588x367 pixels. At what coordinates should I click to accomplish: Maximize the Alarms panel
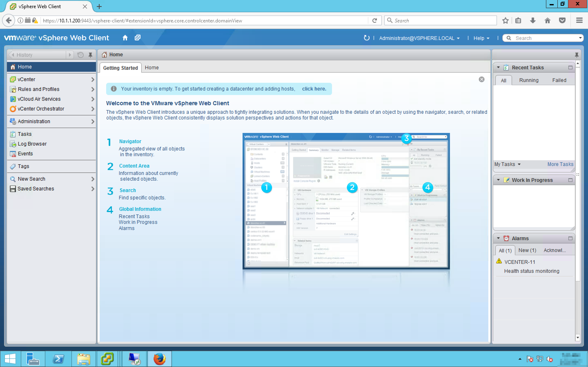pyautogui.click(x=570, y=238)
